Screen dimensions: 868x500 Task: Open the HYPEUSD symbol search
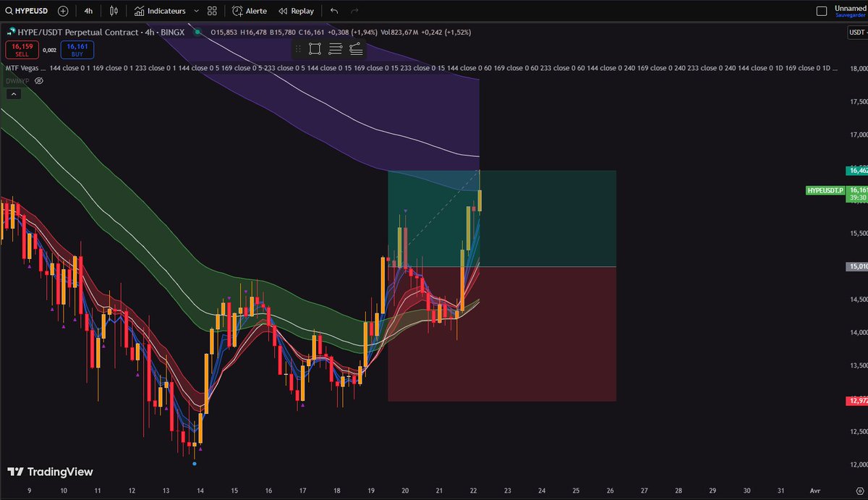27,11
